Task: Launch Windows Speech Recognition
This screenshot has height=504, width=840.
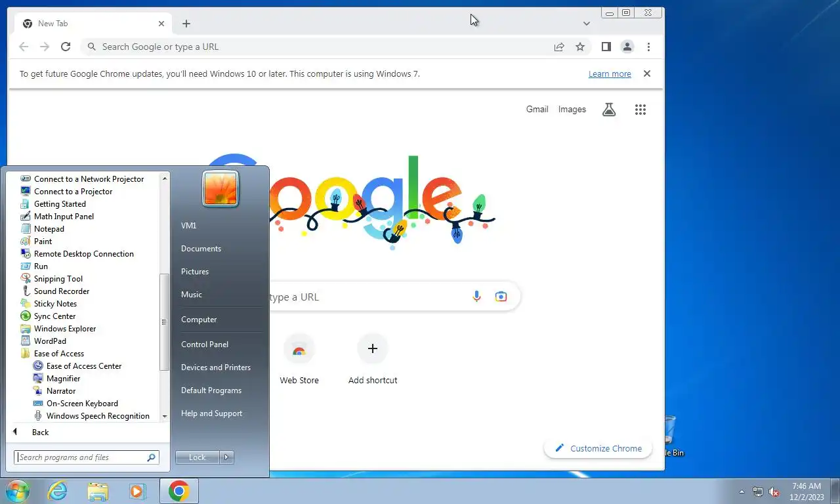Action: [x=98, y=416]
